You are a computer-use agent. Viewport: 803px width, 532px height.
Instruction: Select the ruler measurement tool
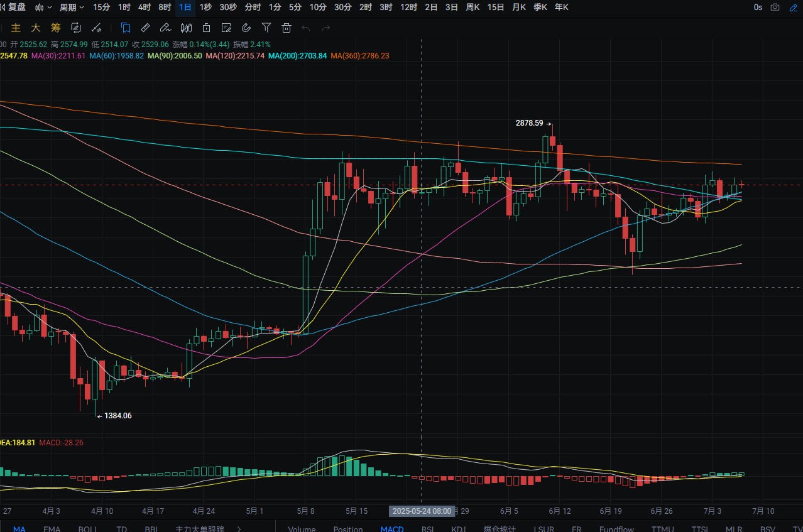[x=145, y=28]
